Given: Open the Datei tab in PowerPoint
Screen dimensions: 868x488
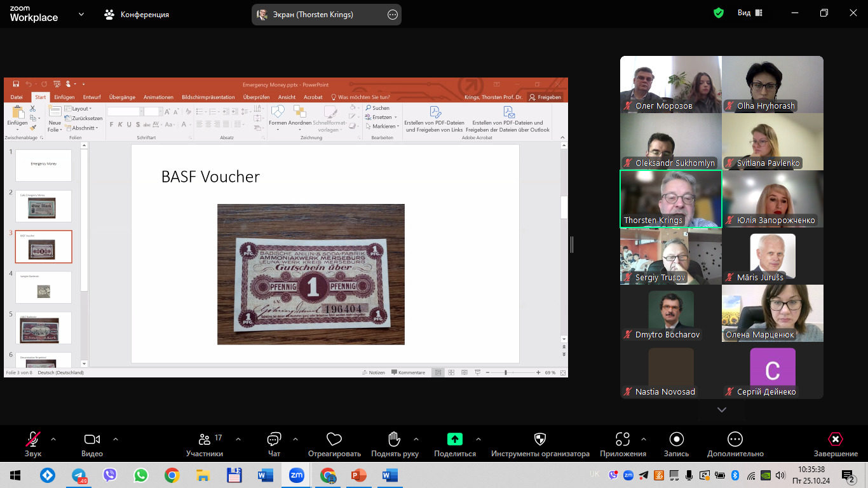Looking at the screenshot, I should pyautogui.click(x=17, y=97).
